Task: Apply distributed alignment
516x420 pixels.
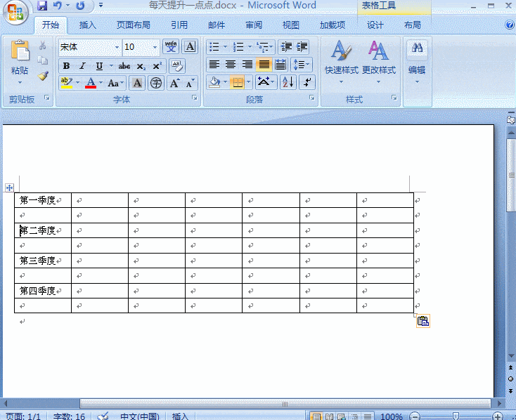Action: [x=280, y=65]
